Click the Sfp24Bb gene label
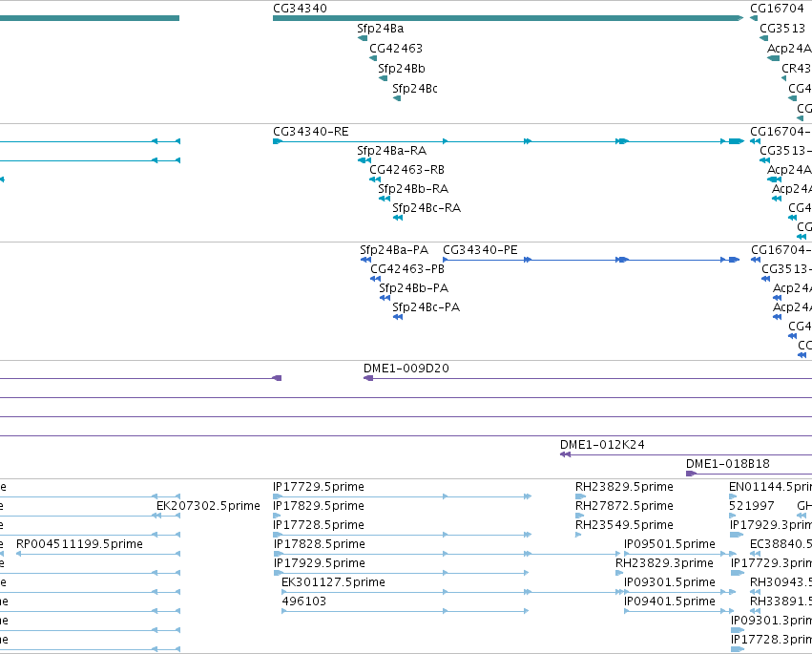The width and height of the screenshot is (812, 654). (x=402, y=69)
